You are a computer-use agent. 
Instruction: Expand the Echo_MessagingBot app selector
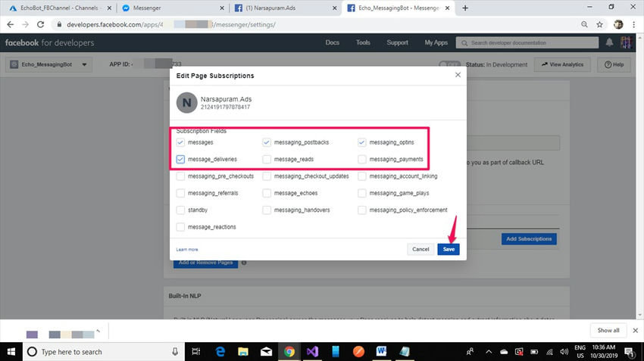[x=48, y=64]
